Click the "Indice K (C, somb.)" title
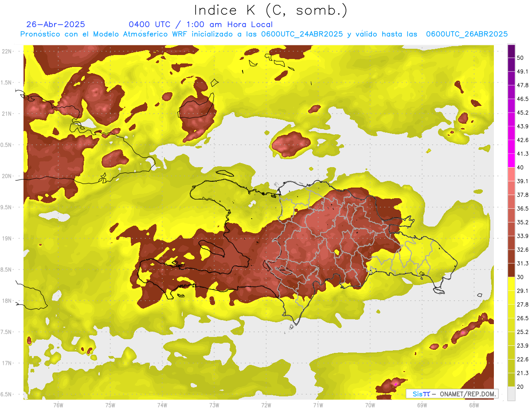This screenshot has height=411, width=532. point(271,10)
